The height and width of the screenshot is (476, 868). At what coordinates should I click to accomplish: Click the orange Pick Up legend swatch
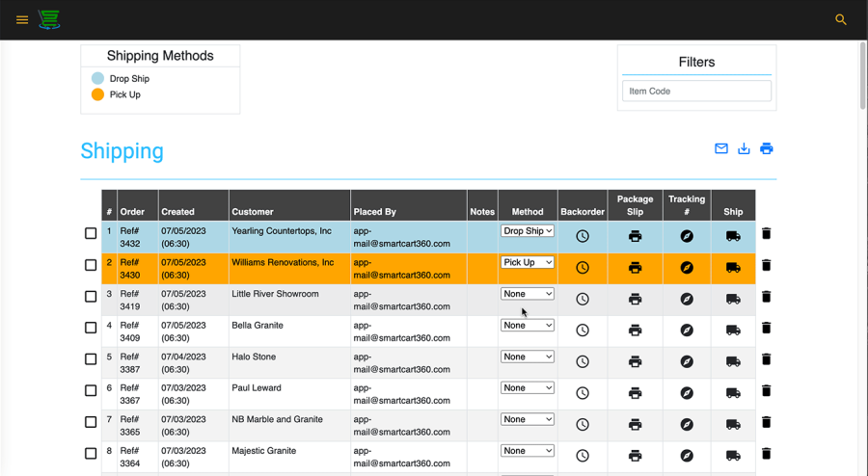click(x=97, y=94)
